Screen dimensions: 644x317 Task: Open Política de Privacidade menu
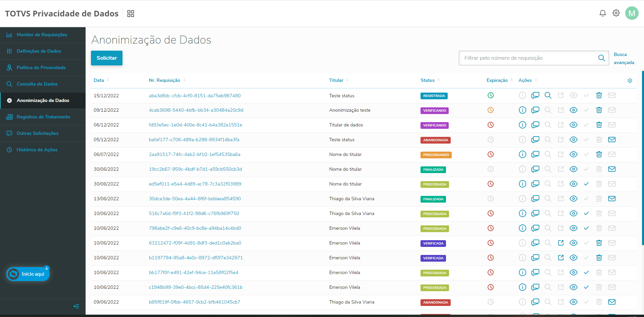43,68
